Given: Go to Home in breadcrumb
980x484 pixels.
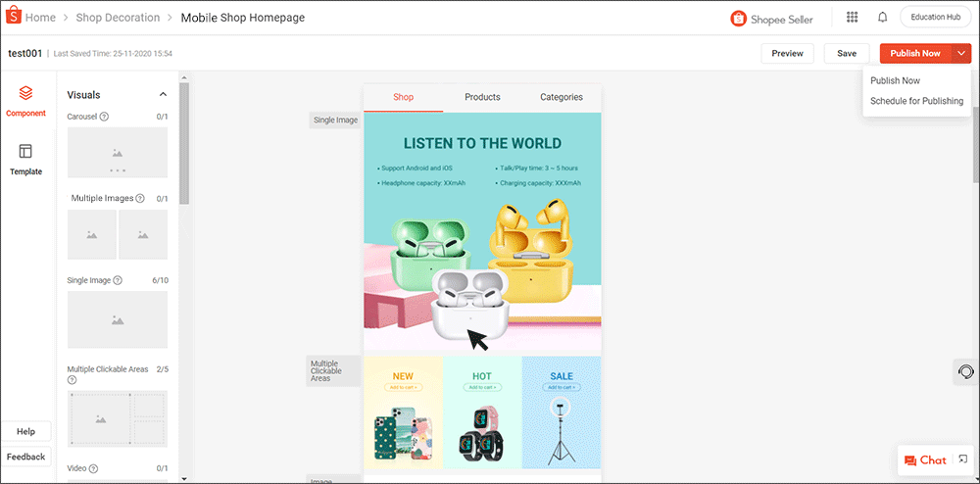Looking at the screenshot, I should 40,18.
